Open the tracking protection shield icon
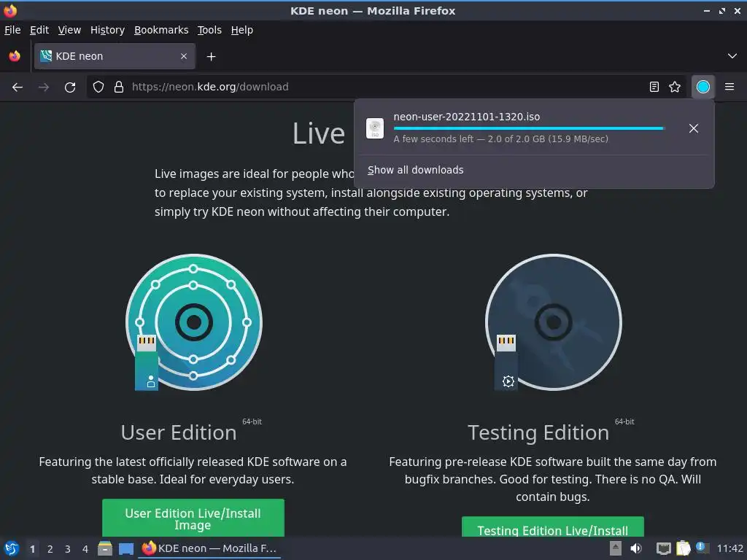The height and width of the screenshot is (560, 747). pos(98,87)
